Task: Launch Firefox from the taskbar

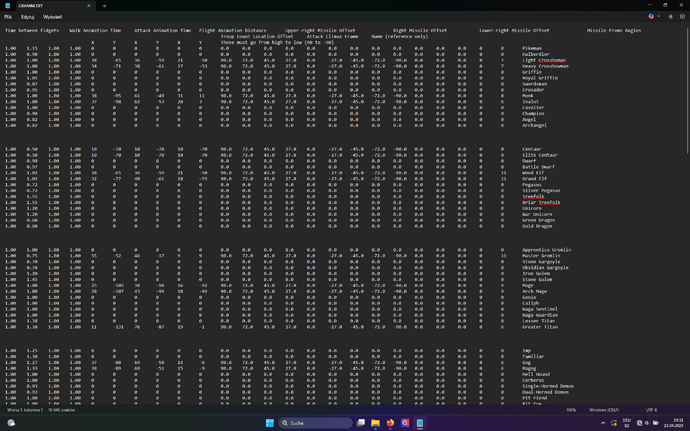Action: (390, 423)
